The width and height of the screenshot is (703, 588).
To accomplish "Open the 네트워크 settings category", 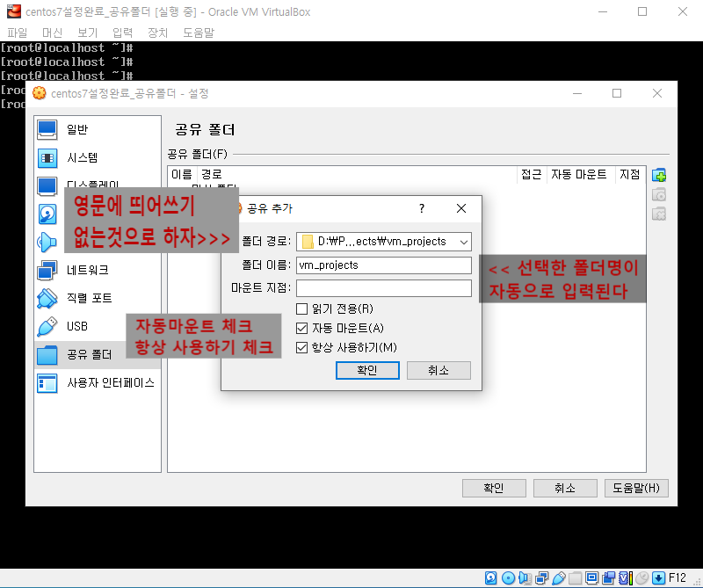I will tap(98, 271).
